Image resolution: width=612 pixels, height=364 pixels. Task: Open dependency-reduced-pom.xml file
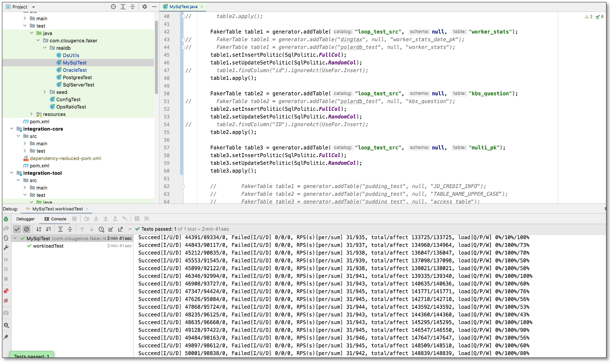tap(65, 158)
